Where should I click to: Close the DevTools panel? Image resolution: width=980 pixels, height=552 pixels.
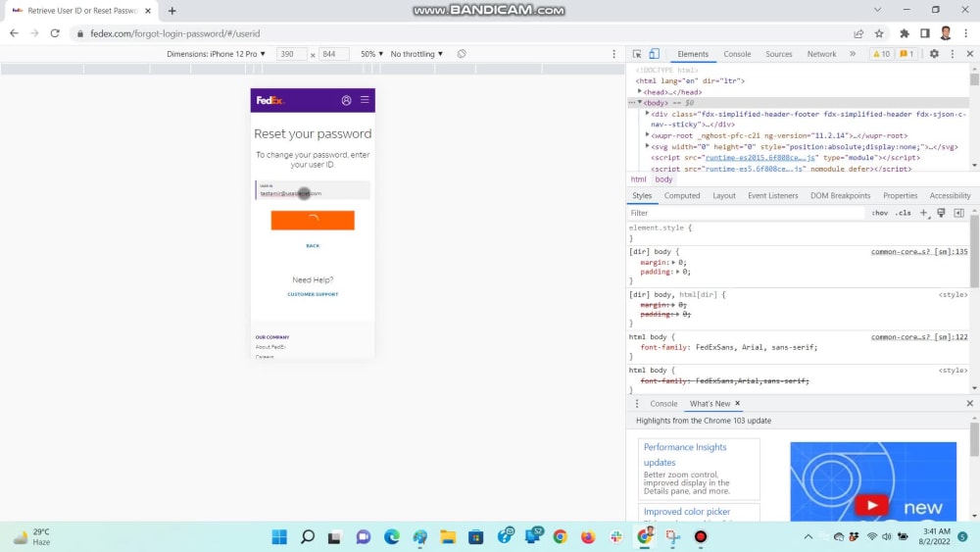tap(969, 54)
